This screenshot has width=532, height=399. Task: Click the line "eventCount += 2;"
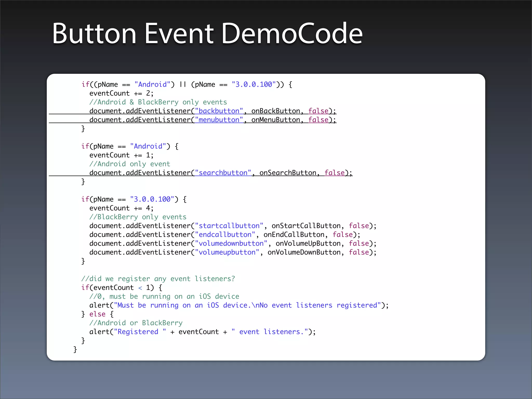pyautogui.click(x=122, y=93)
